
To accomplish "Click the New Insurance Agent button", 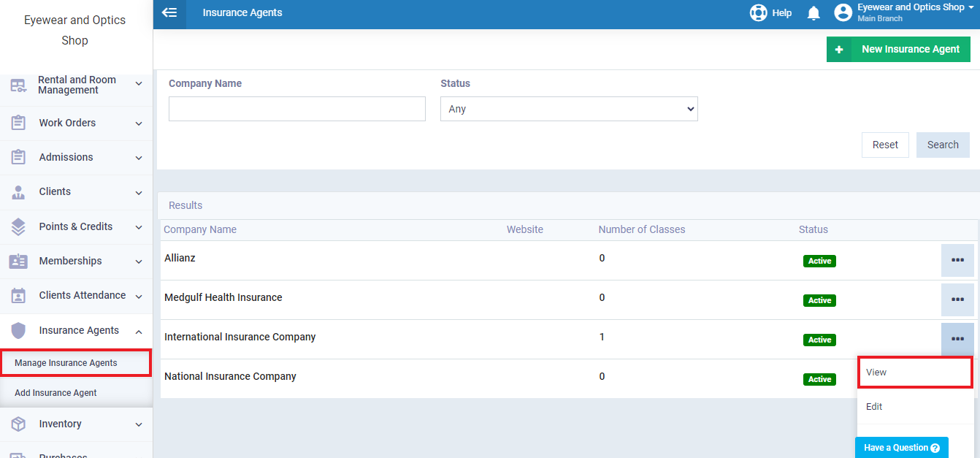I will (898, 50).
